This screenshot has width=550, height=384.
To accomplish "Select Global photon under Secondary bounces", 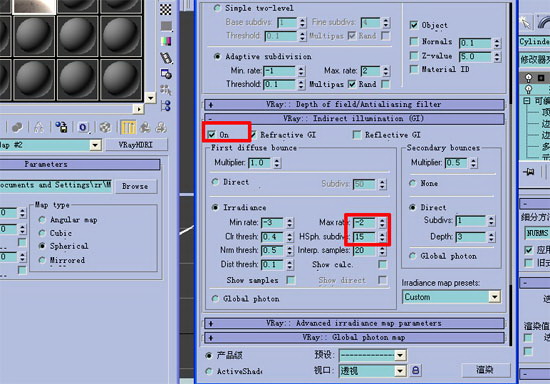I will tap(412, 256).
